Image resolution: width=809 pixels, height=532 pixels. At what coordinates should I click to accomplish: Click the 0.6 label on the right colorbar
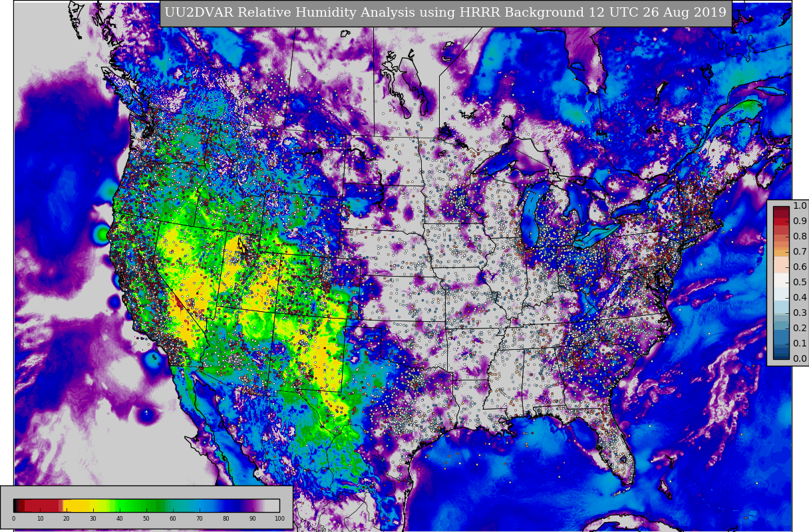click(x=800, y=267)
